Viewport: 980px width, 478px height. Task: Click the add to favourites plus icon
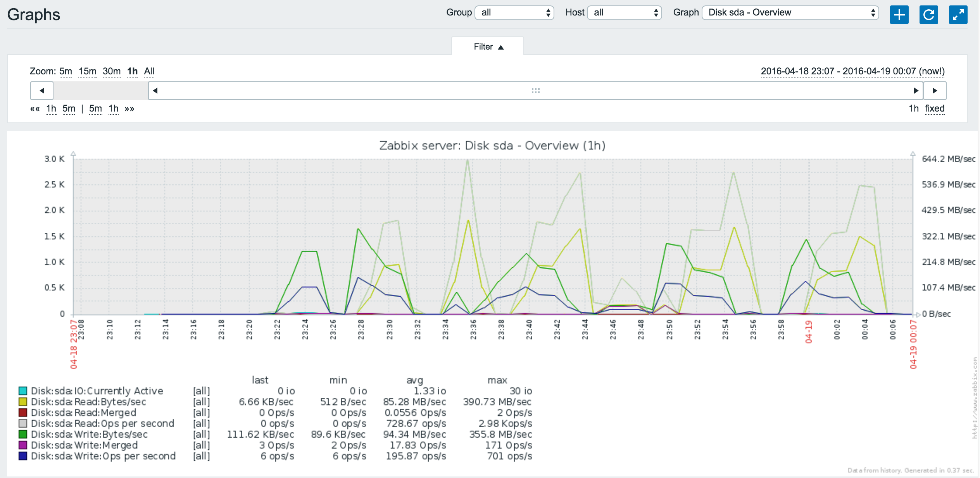coord(899,15)
